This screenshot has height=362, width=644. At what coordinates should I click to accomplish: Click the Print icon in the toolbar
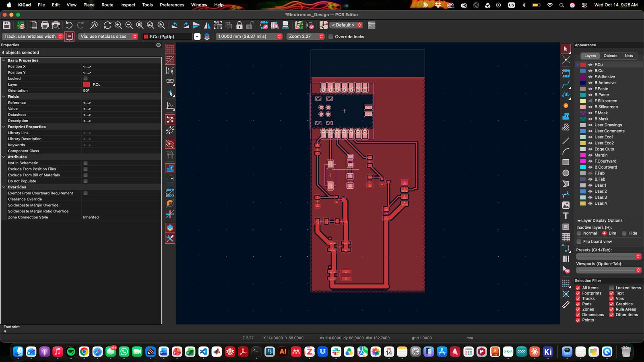pos(45,25)
